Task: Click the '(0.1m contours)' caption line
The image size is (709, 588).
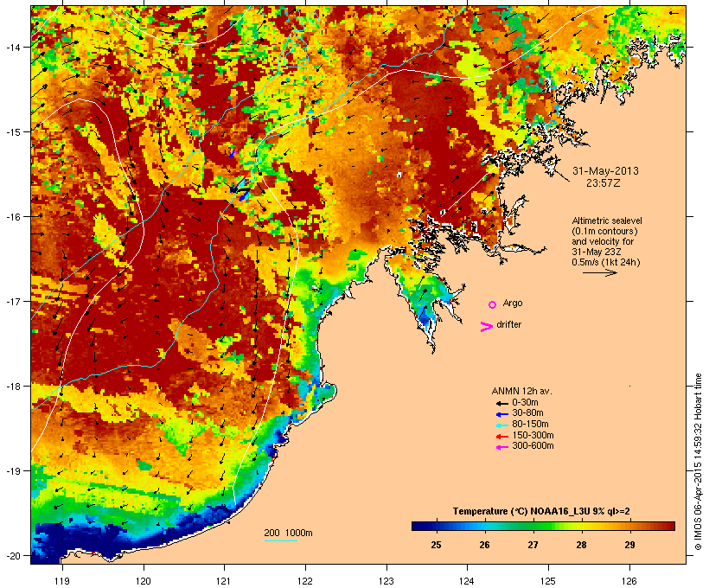Action: [604, 231]
